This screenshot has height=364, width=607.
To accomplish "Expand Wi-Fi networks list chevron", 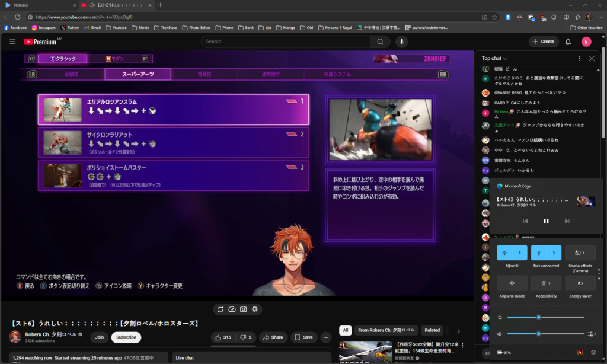I will click(x=519, y=253).
